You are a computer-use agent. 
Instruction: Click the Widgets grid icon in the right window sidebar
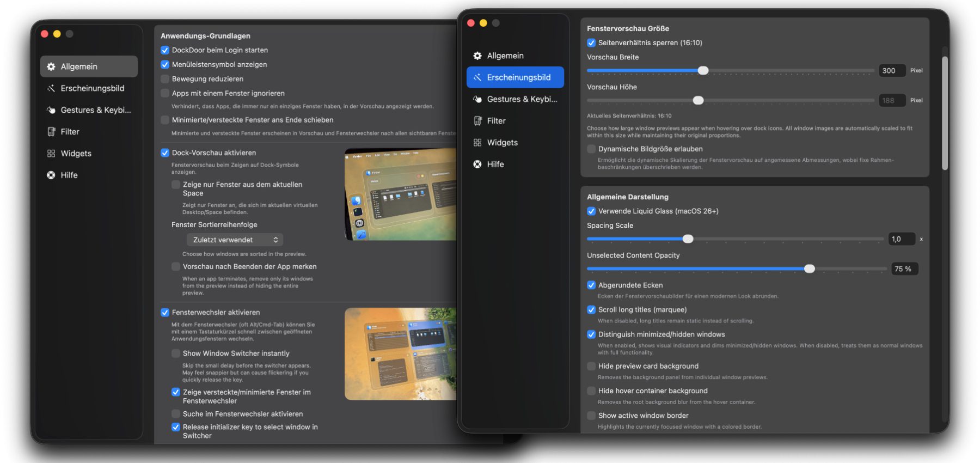(x=477, y=143)
